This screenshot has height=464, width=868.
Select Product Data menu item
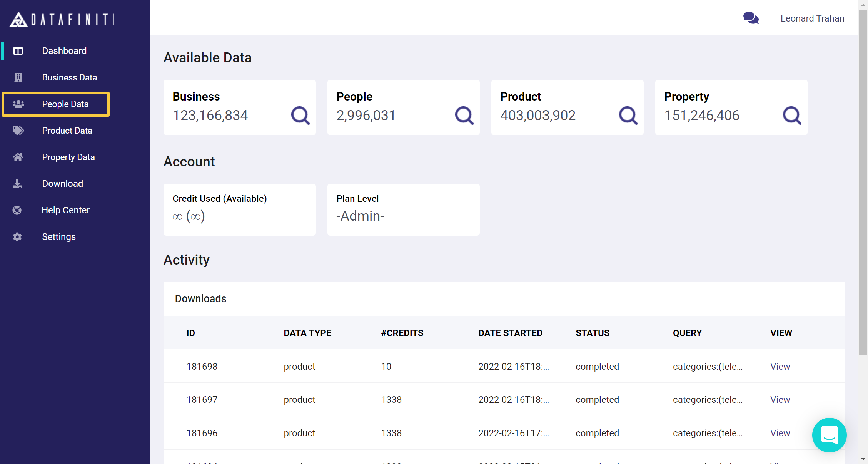(x=67, y=131)
